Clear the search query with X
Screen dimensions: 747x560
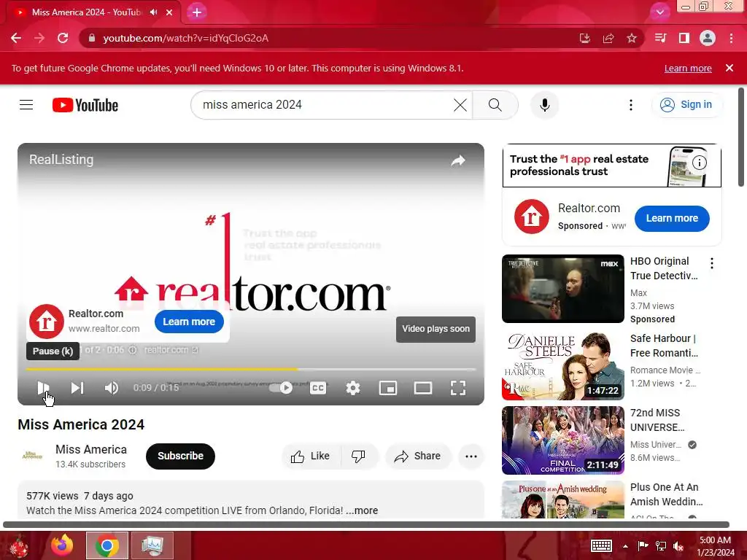[460, 105]
